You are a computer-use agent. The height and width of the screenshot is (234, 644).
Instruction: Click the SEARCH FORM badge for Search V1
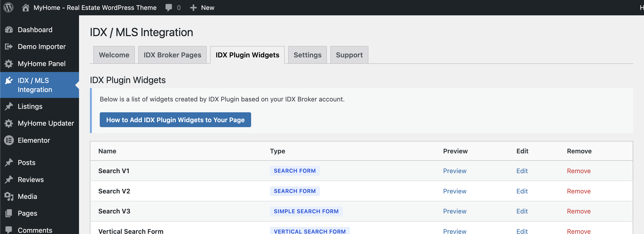295,171
